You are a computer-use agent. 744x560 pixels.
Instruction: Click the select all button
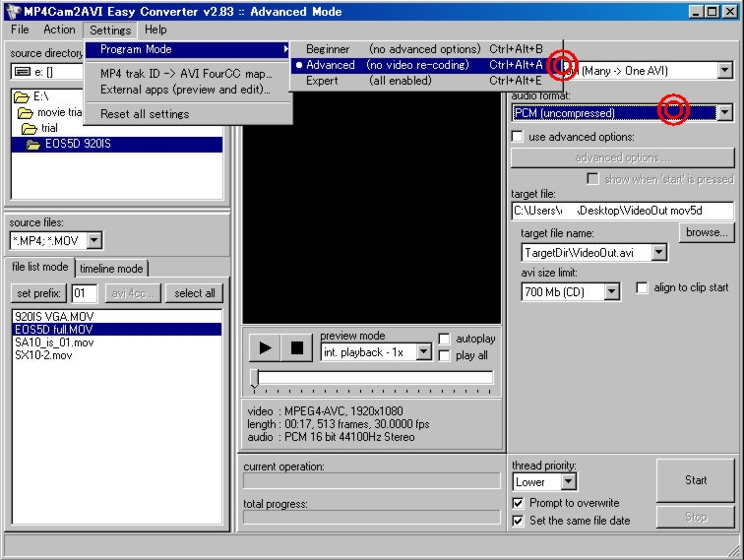[x=195, y=293]
